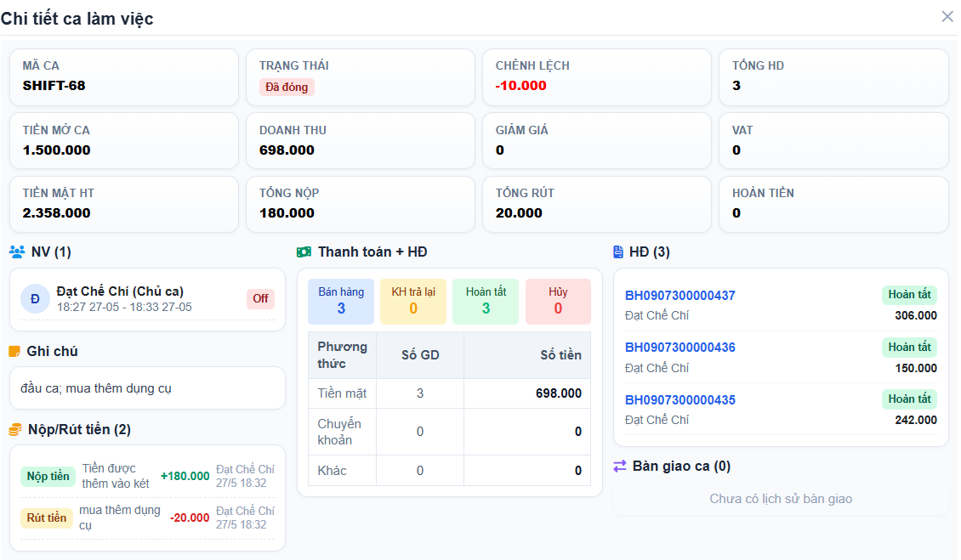Open invoice BH0907300000435
This screenshot has height=560, width=961.
tap(680, 400)
